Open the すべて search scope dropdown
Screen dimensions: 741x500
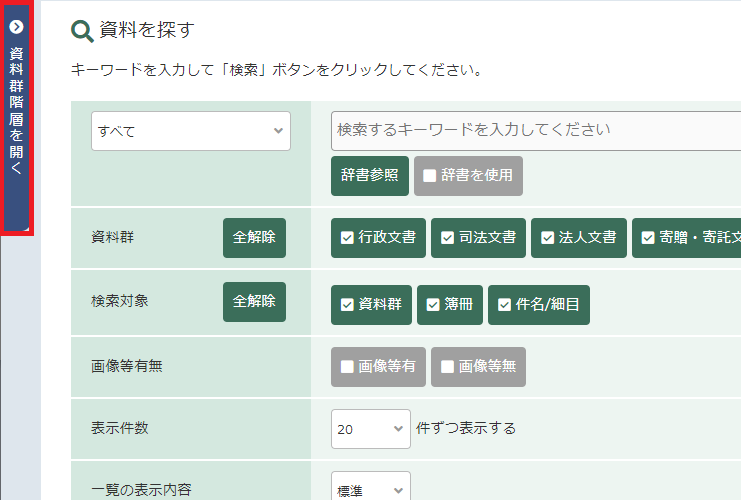tap(190, 131)
